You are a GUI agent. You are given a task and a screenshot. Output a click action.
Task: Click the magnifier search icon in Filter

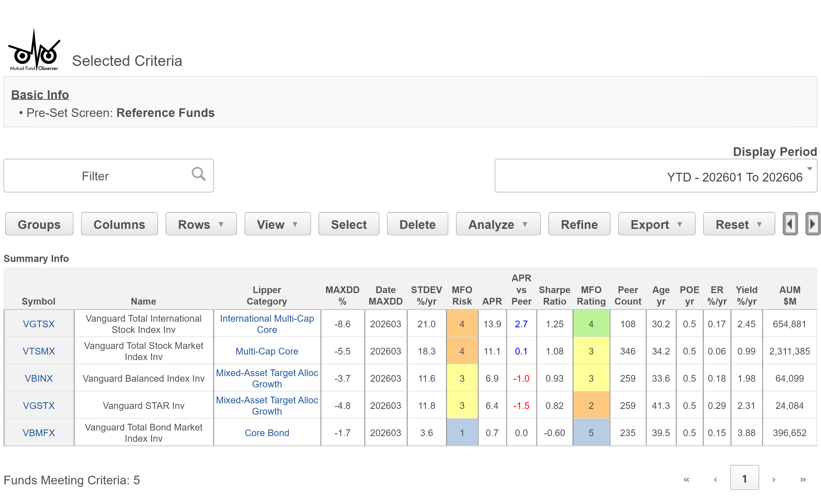click(x=198, y=174)
